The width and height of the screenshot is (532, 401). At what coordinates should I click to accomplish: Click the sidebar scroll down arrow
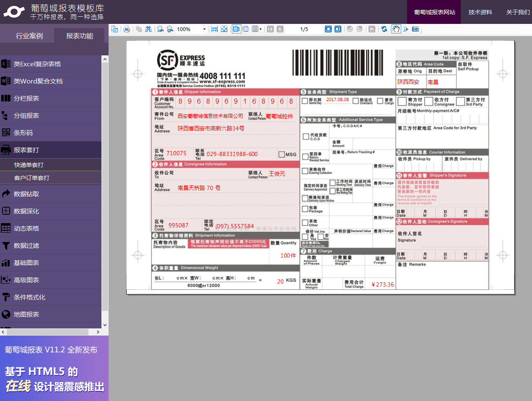point(105,325)
